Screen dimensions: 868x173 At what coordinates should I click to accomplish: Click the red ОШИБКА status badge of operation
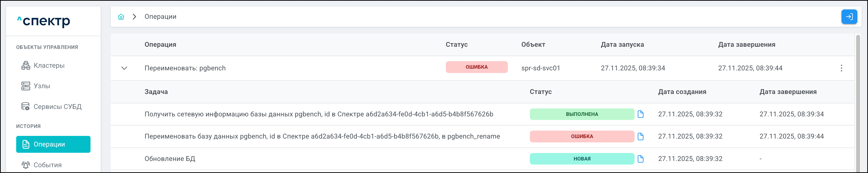(476, 67)
